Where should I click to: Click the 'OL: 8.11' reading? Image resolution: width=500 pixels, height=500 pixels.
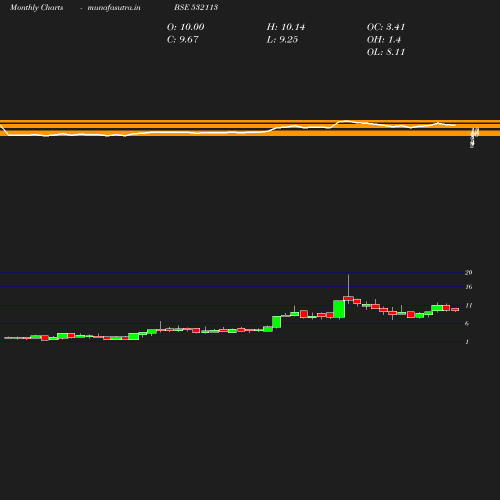[x=386, y=52]
